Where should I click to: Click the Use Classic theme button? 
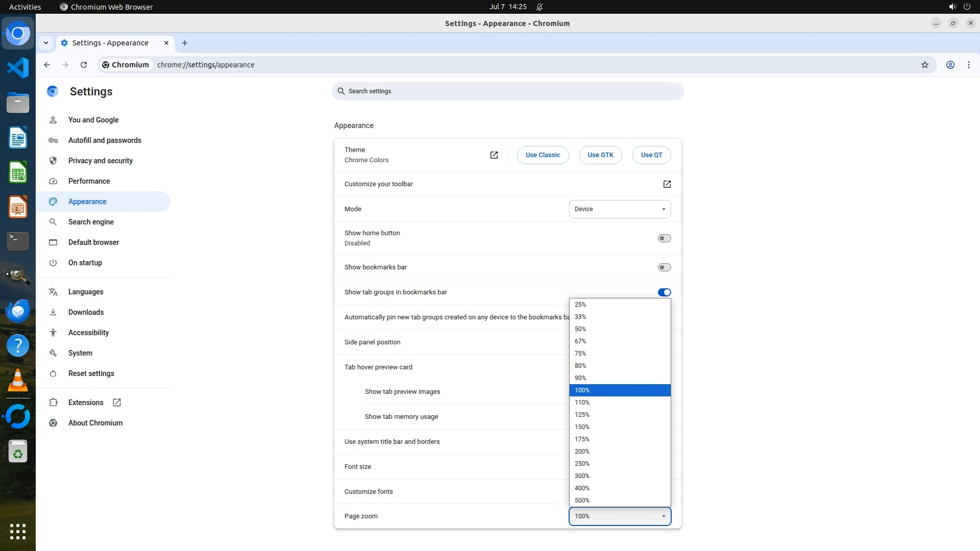(x=543, y=155)
